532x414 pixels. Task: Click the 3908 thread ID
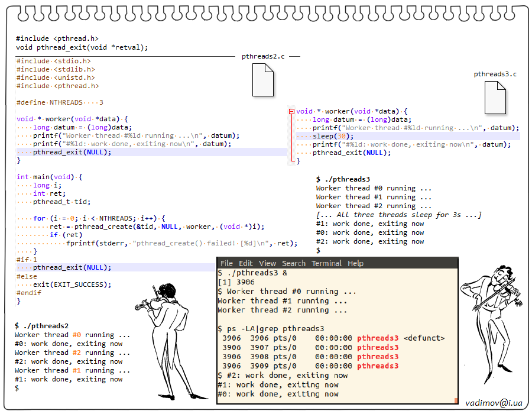[x=259, y=357]
